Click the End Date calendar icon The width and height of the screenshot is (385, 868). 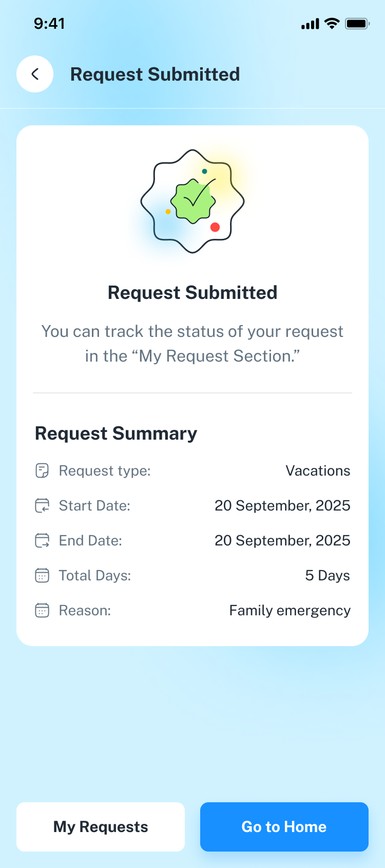point(42,540)
